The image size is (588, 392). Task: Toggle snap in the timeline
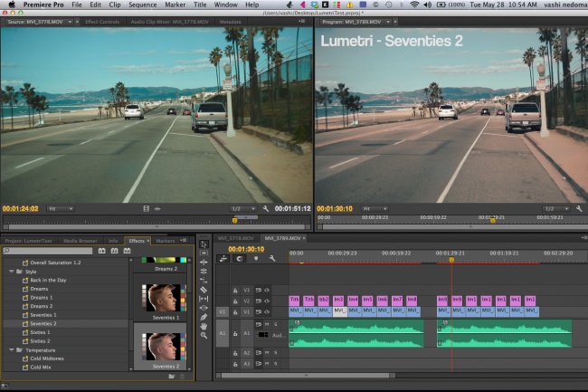pos(240,258)
